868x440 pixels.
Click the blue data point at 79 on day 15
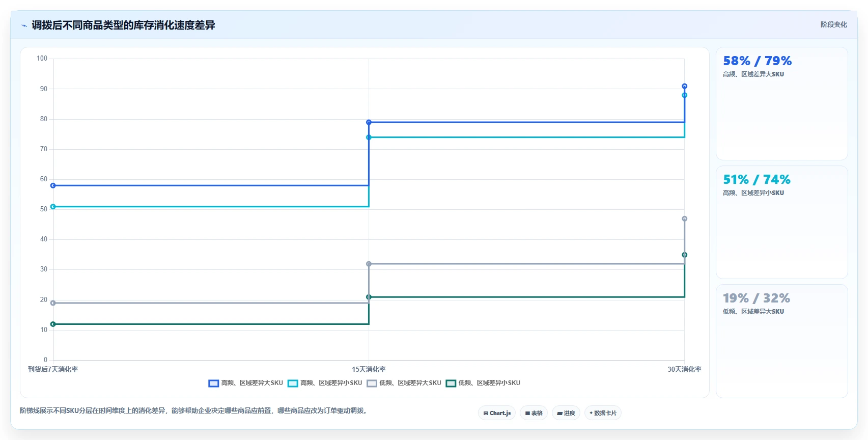point(369,122)
